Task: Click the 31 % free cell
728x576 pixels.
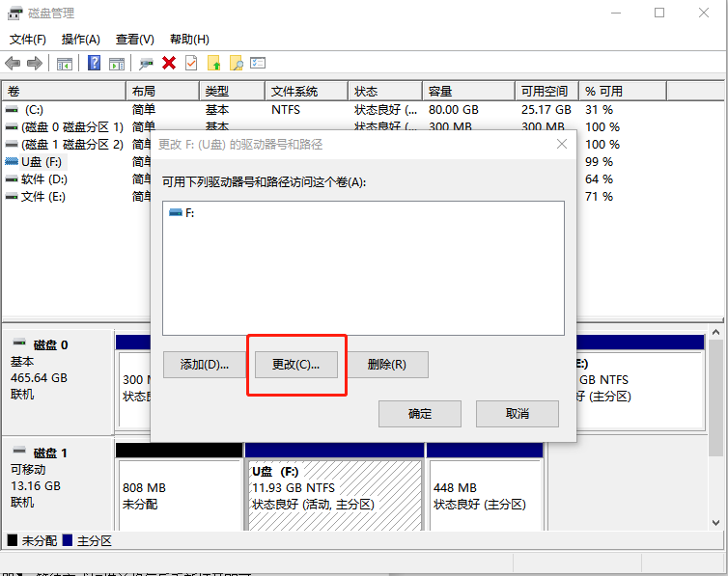Action: pyautogui.click(x=599, y=110)
